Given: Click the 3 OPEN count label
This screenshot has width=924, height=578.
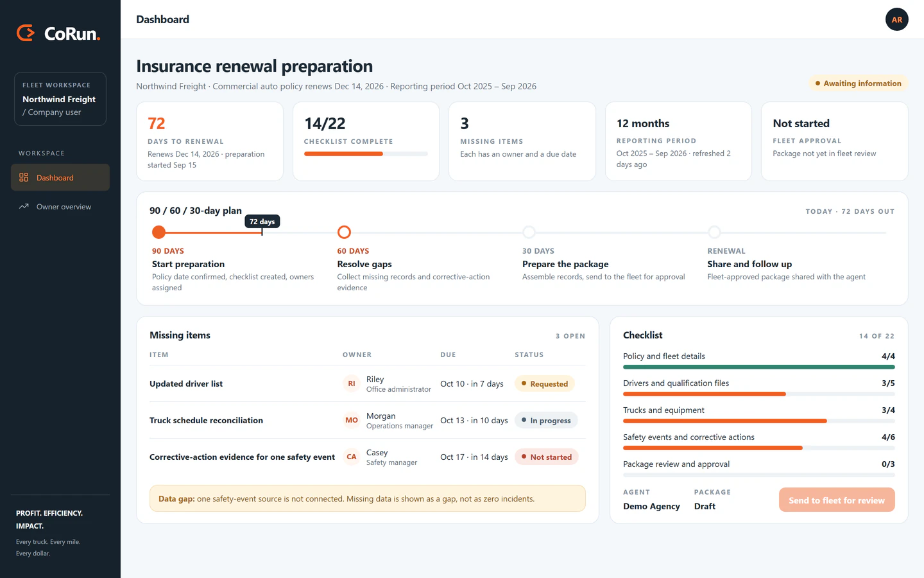Looking at the screenshot, I should point(570,336).
